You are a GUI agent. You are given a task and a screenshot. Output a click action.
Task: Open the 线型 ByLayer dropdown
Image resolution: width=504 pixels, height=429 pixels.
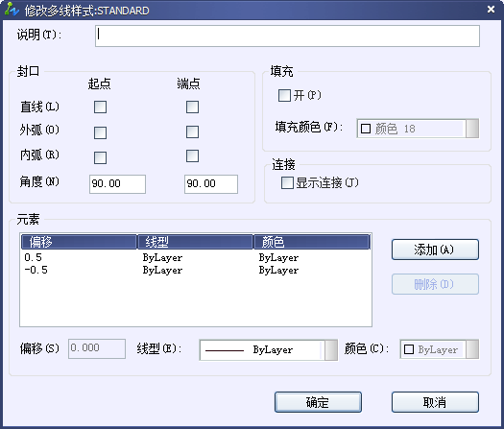tap(331, 350)
